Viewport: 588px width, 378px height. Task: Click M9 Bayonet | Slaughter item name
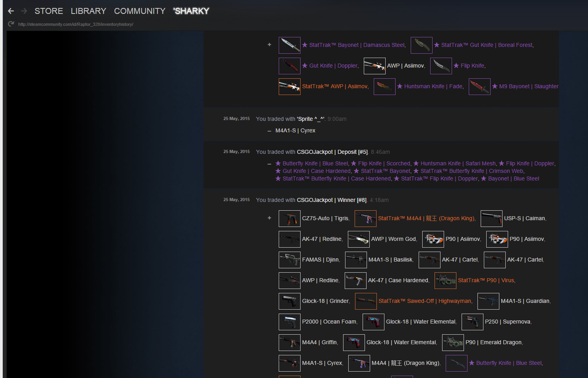coord(525,86)
